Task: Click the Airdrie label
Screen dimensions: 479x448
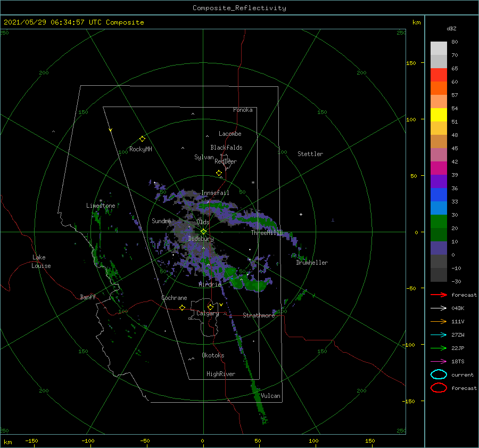Action: [x=210, y=284]
